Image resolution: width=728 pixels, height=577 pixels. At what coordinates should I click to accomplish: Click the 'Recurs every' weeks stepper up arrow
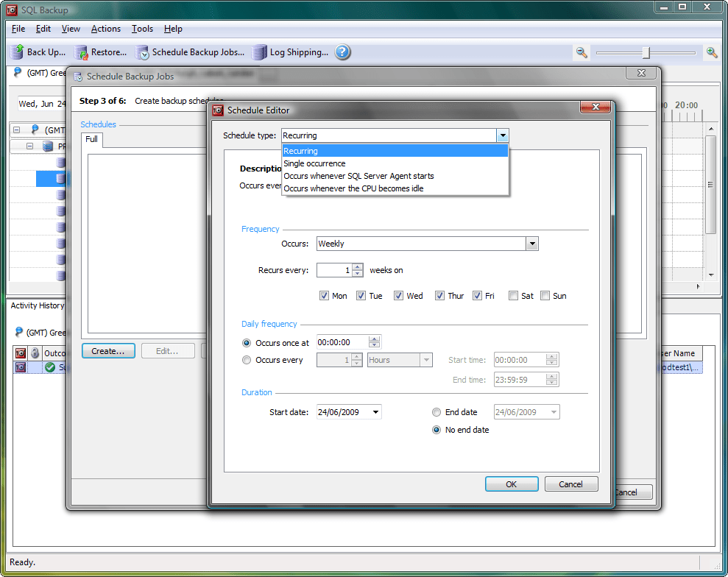click(x=358, y=266)
